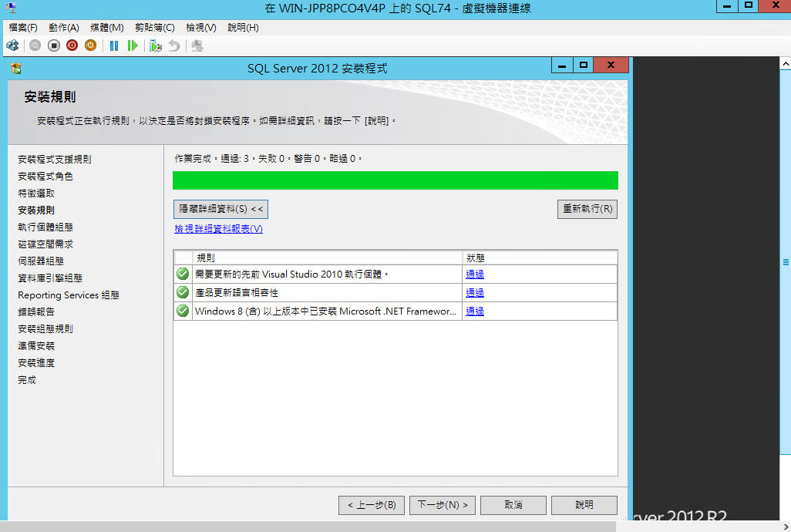
Task: Minimize the SQL Server 2012 安裝程式 window
Action: (562, 65)
